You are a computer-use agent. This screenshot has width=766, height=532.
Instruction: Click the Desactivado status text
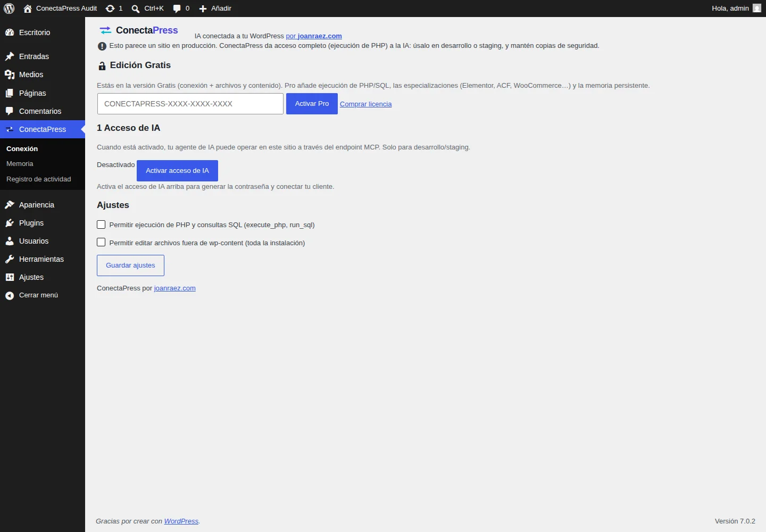[116, 165]
